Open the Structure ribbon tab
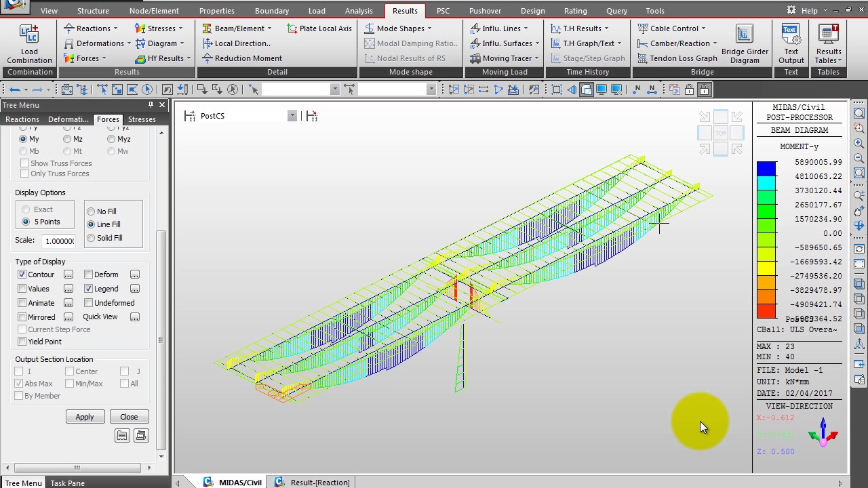Screen dimensions: 868x488 tap(93, 11)
